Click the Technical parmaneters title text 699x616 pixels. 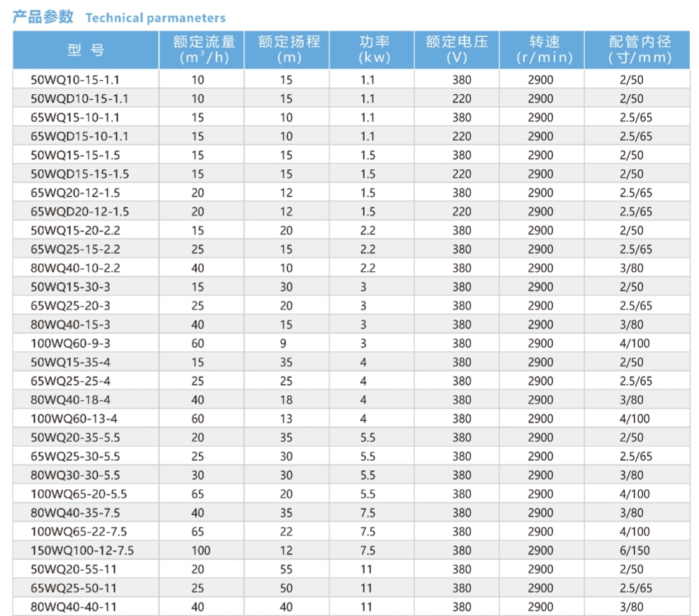156,18
